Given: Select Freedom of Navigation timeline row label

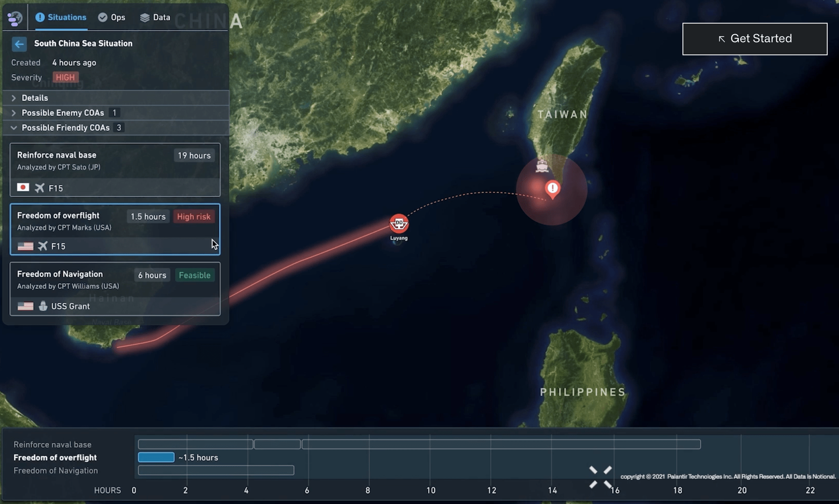Looking at the screenshot, I should [56, 471].
